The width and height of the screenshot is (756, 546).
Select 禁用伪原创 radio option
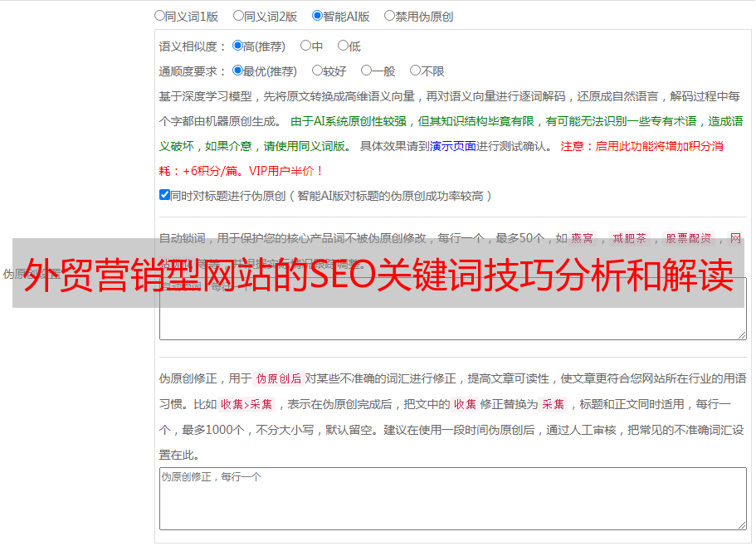click(x=389, y=16)
